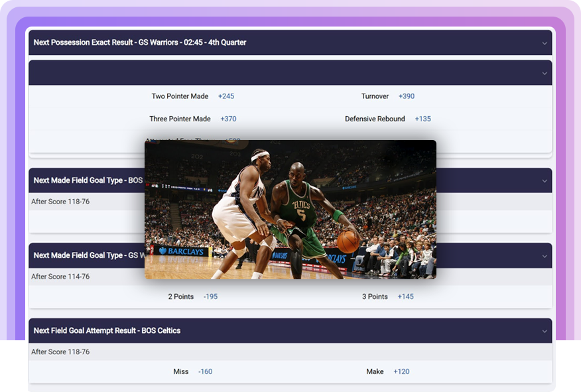Collapse Next Possession Exact Result chevron
This screenshot has width=581, height=392.
point(545,43)
